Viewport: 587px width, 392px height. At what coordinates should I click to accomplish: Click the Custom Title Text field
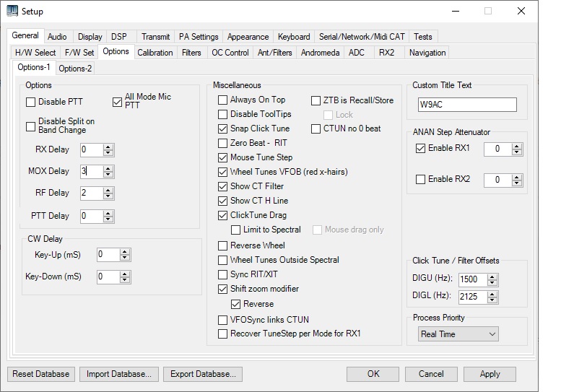(467, 105)
